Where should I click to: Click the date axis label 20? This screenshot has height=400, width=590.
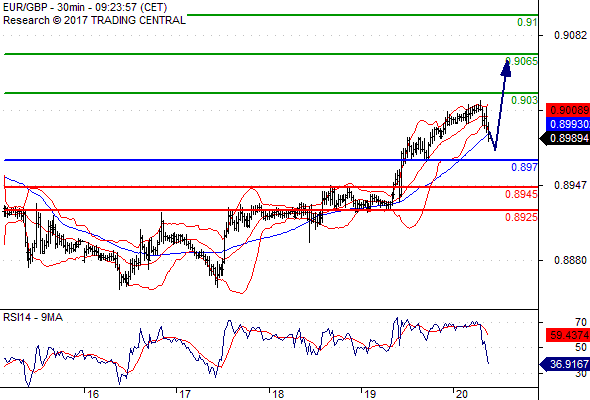pos(462,394)
